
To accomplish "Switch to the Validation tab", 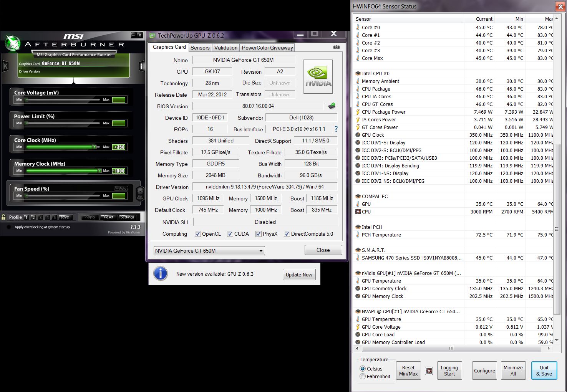I will pyautogui.click(x=226, y=48).
